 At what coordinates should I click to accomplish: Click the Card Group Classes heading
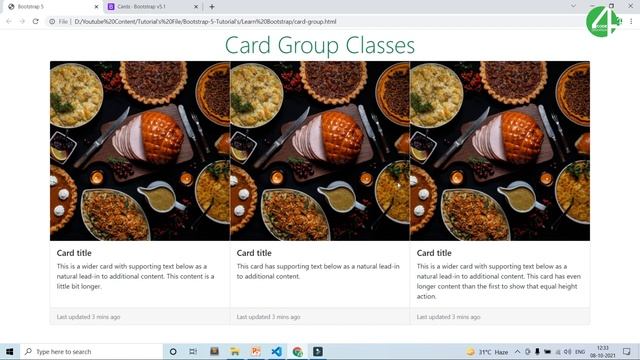click(320, 45)
